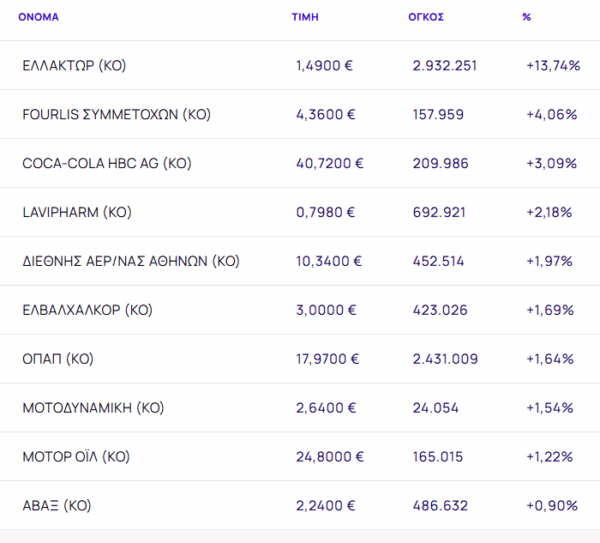This screenshot has height=543, width=600.
Task: Click the 1,4900 € price of ΕΛΛΑΚΤΩΡ
Action: pyautogui.click(x=326, y=66)
